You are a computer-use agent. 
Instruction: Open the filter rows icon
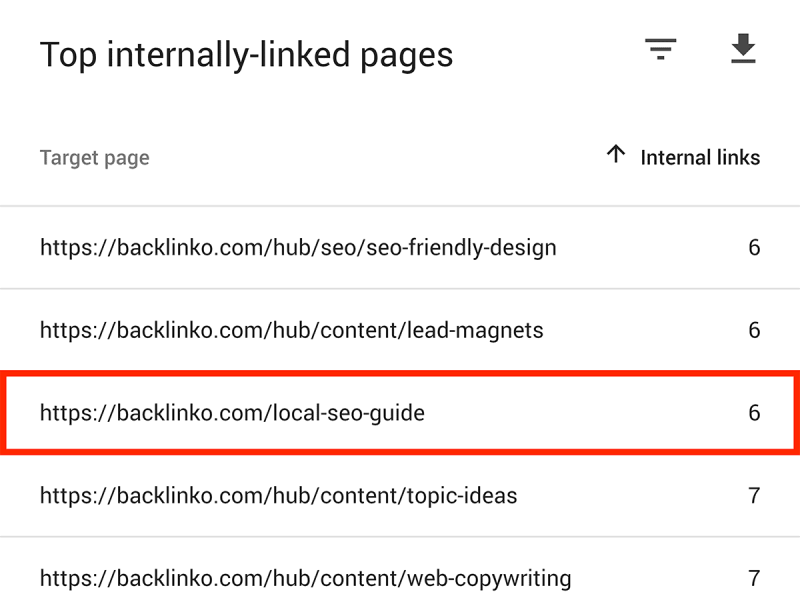click(x=660, y=49)
